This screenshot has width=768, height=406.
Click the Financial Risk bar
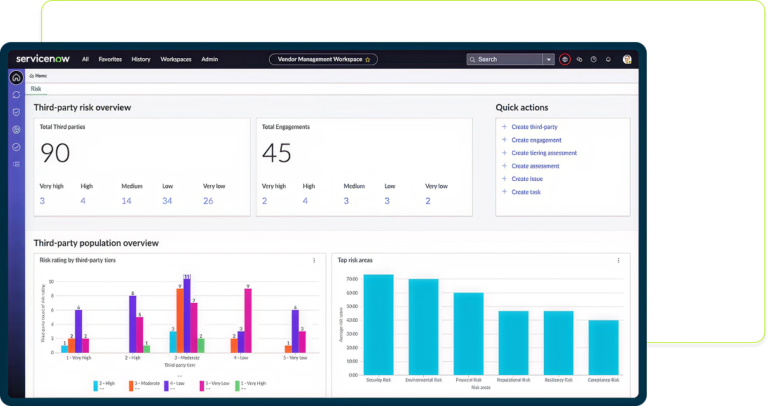pyautogui.click(x=469, y=334)
